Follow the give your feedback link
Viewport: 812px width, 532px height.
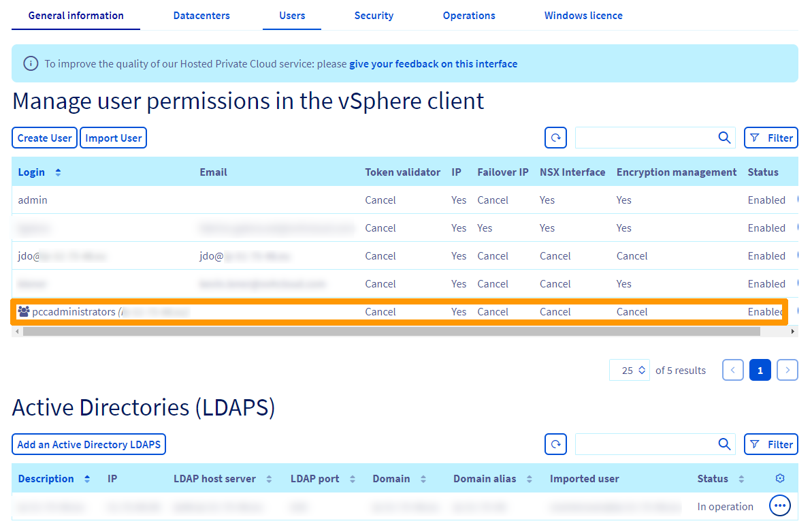click(434, 64)
